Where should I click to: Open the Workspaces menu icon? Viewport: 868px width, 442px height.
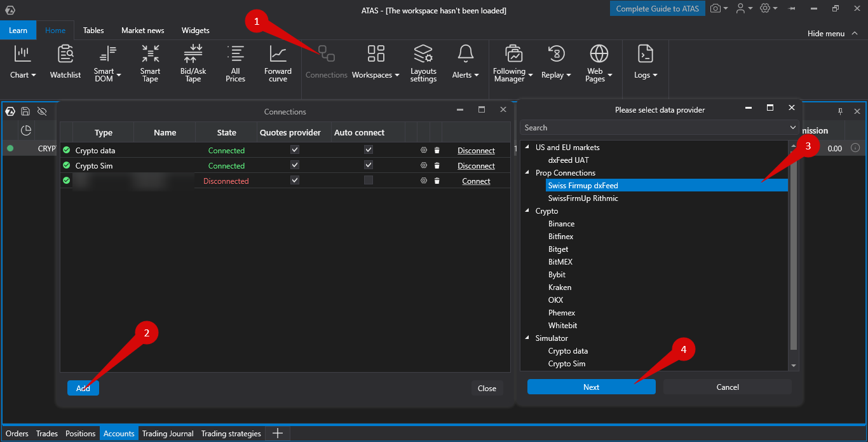376,54
